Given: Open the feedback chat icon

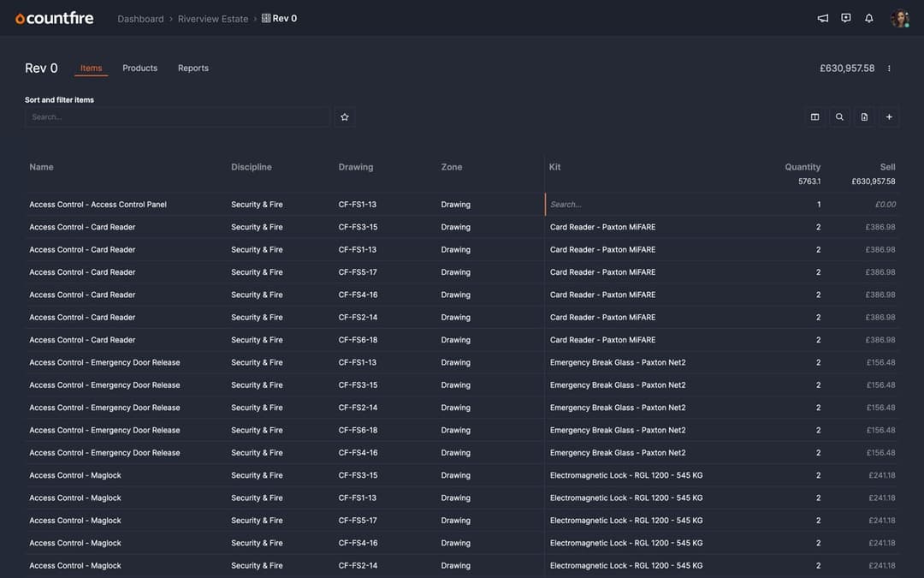Looking at the screenshot, I should click(x=845, y=17).
